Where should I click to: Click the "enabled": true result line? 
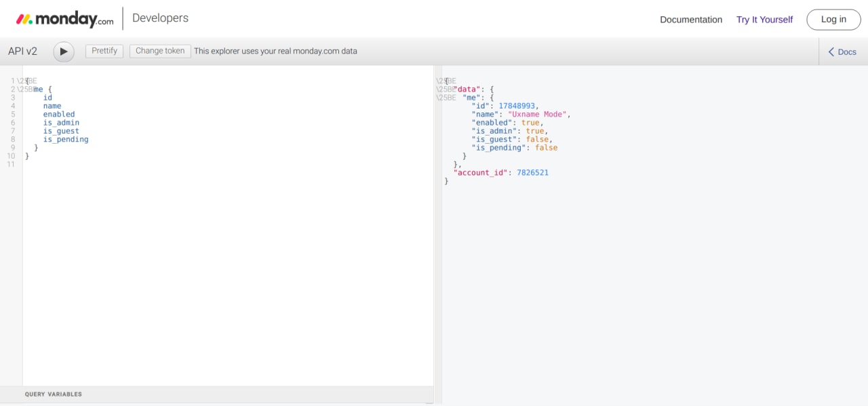point(507,123)
